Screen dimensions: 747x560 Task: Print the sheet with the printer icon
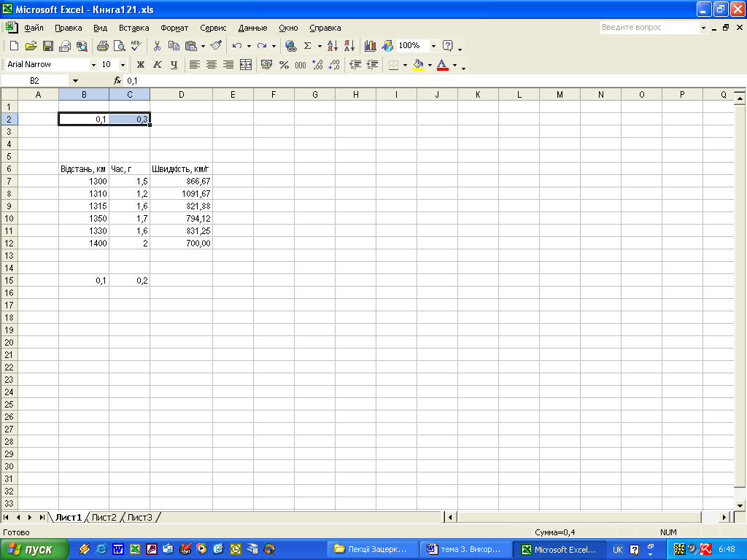102,46
